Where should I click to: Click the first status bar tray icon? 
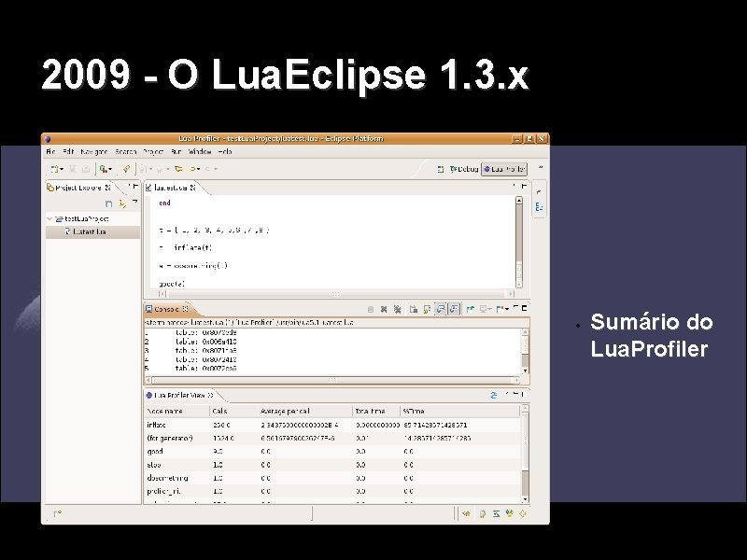pyautogui.click(x=466, y=514)
